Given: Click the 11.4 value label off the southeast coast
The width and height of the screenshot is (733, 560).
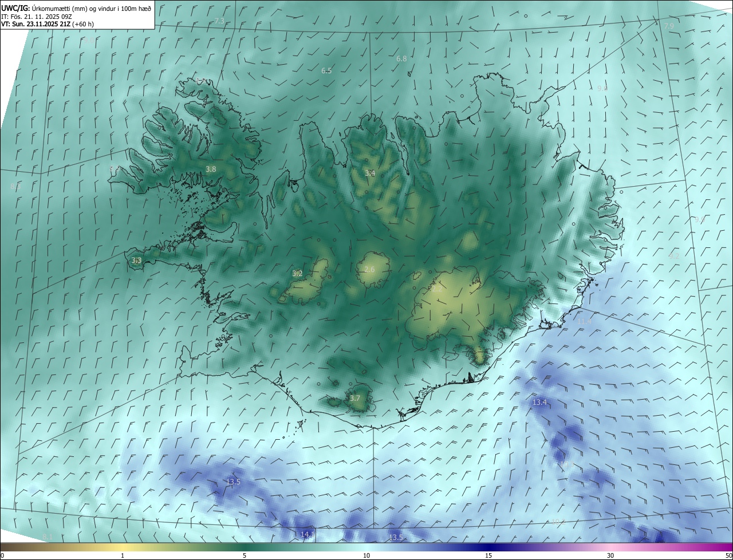Looking at the screenshot, I should [584, 322].
